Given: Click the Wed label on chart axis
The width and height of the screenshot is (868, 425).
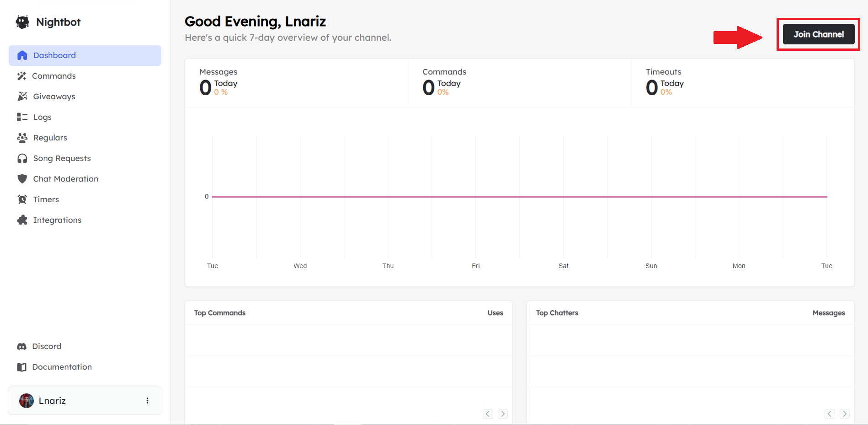Looking at the screenshot, I should click(x=300, y=266).
